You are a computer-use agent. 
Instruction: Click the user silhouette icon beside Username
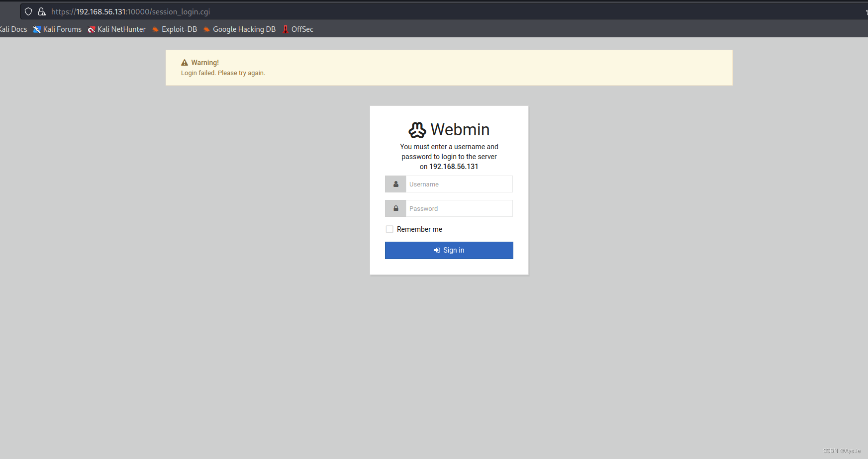coord(396,184)
